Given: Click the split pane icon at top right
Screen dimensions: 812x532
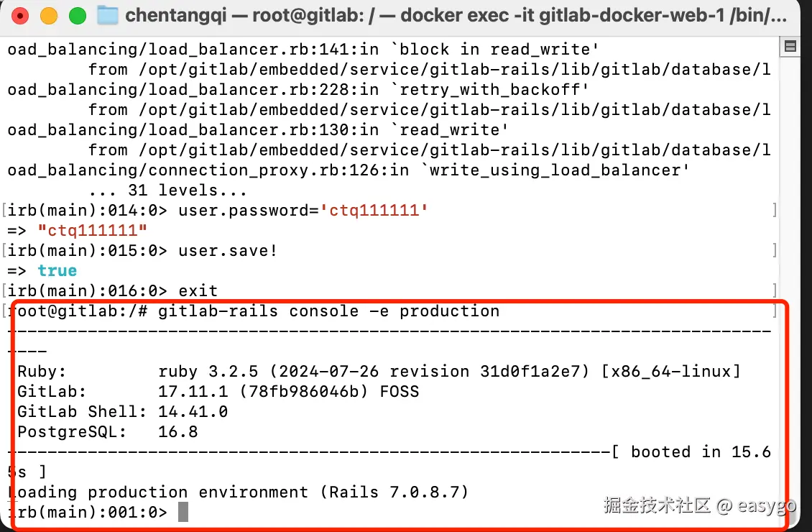Looking at the screenshot, I should 790,47.
